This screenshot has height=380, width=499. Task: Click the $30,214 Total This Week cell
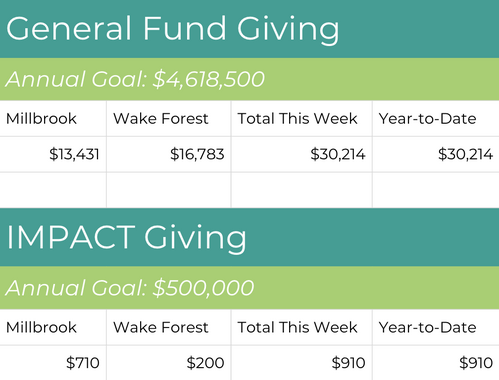(302, 154)
